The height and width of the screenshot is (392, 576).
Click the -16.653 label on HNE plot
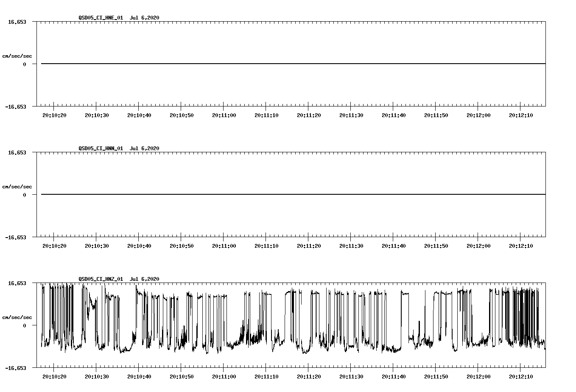tap(16, 106)
